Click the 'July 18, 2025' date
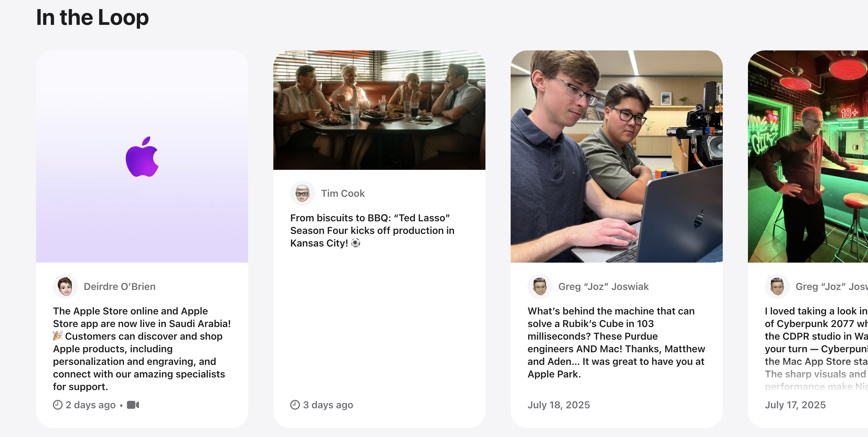 (x=559, y=405)
